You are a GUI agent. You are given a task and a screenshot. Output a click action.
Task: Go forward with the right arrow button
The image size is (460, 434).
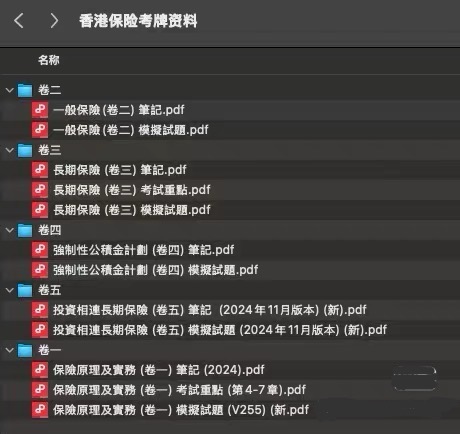(x=54, y=21)
